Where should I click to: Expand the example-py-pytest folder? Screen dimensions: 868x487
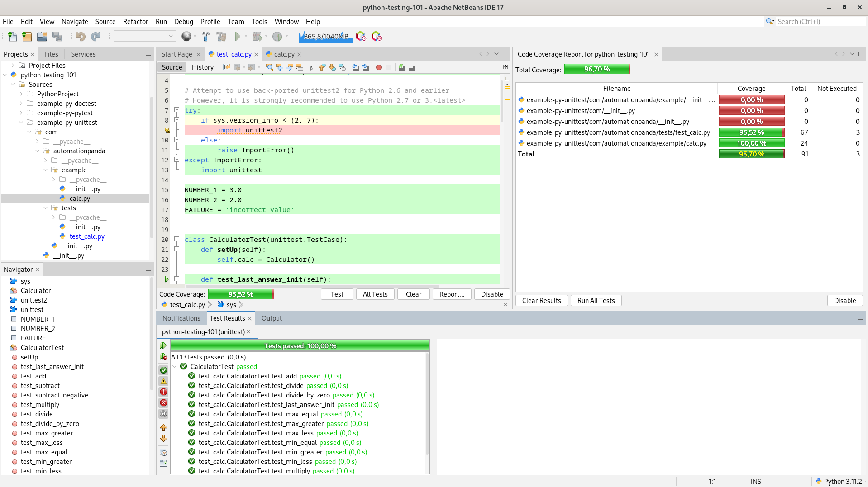pyautogui.click(x=21, y=113)
